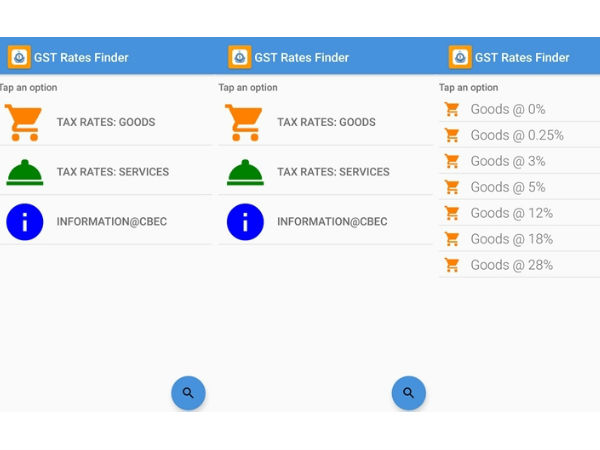Select the Goods @ 5% rate entry
The width and height of the screenshot is (600, 450).
tap(509, 187)
